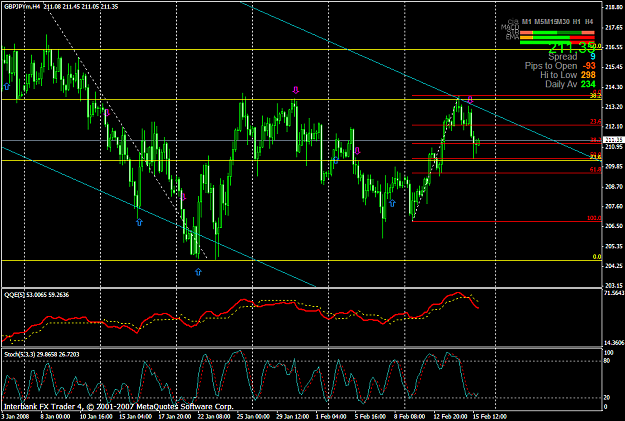
Task: Click the Daily Av label
Action: 561,84
